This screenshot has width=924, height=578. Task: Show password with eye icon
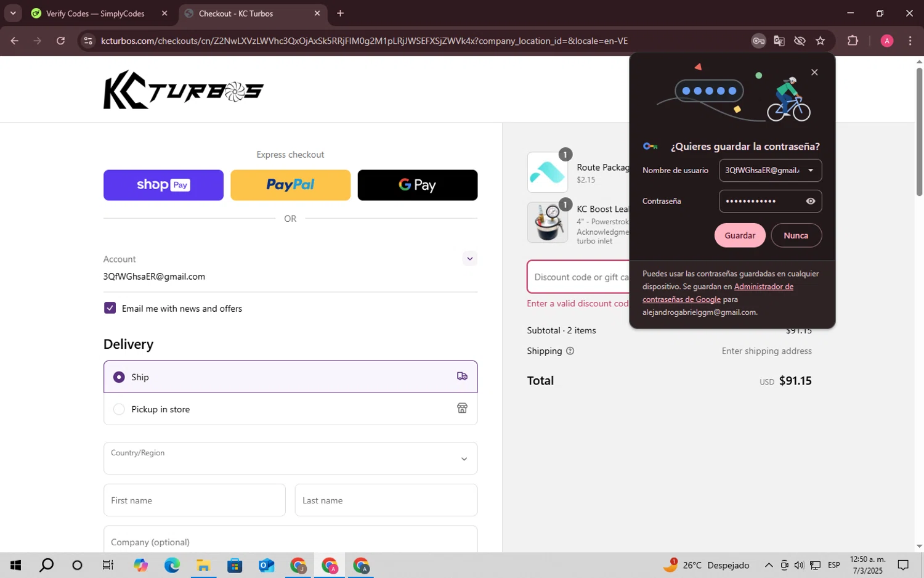(x=811, y=201)
